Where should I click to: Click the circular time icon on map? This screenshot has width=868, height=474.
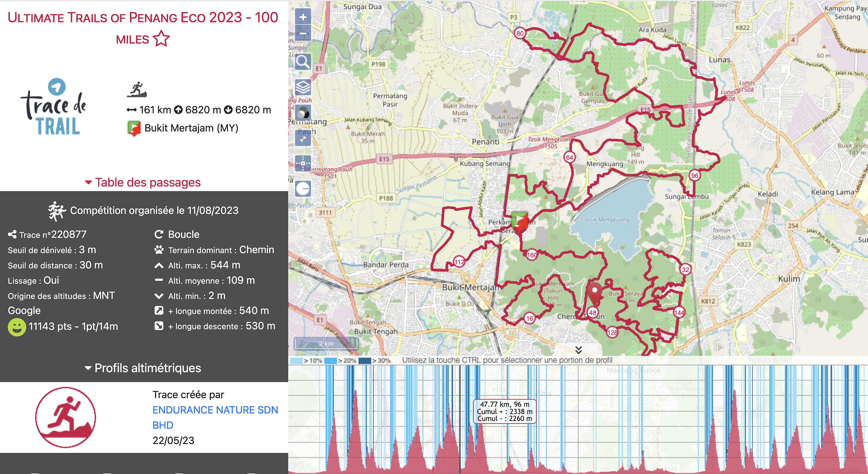[x=303, y=189]
